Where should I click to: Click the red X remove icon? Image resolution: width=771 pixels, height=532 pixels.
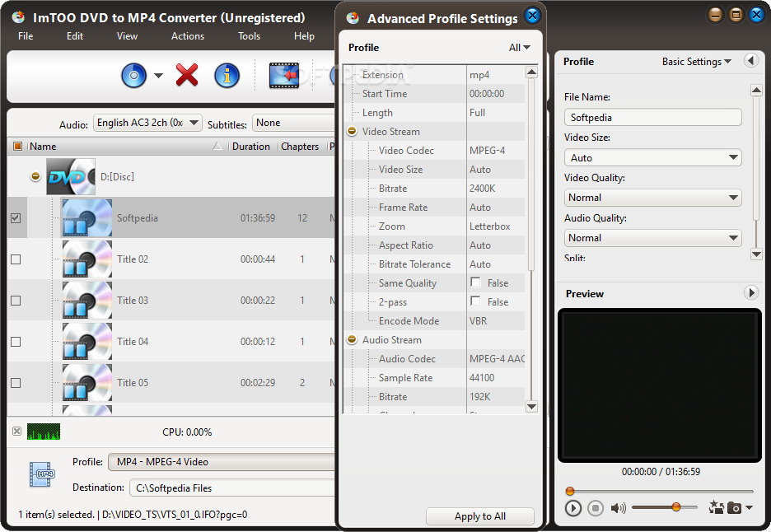[x=187, y=75]
